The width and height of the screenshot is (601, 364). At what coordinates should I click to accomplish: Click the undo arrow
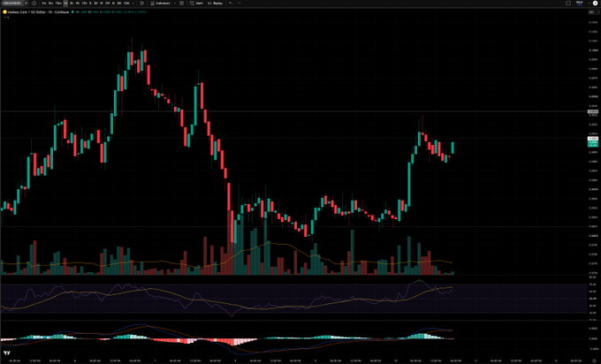[231, 3]
